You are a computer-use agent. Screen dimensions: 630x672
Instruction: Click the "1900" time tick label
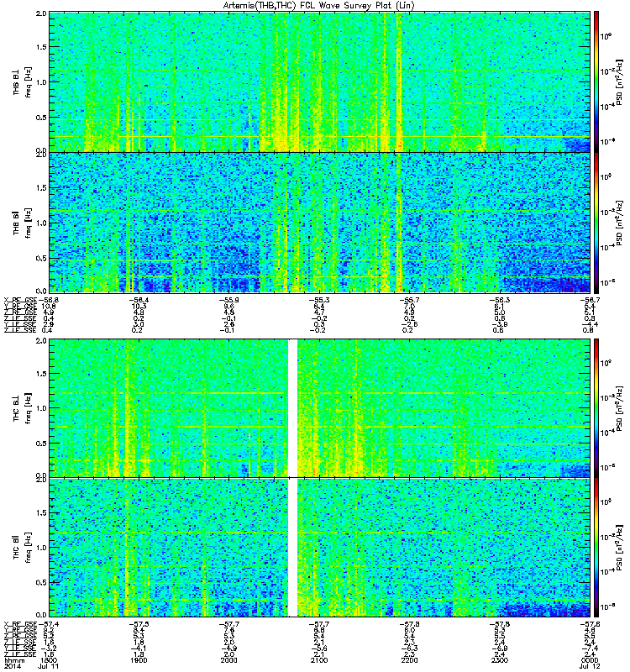139,660
